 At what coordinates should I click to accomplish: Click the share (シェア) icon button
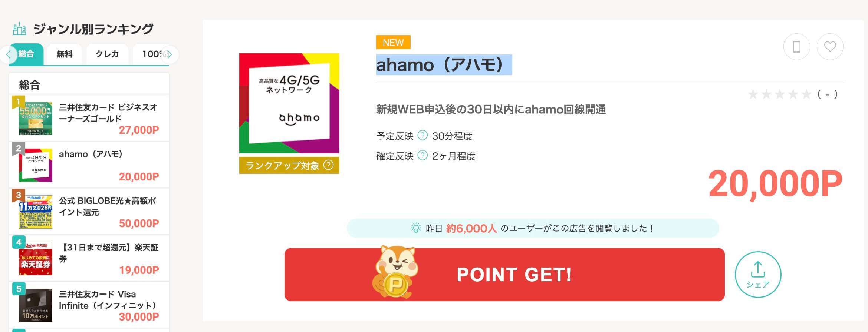point(758,274)
